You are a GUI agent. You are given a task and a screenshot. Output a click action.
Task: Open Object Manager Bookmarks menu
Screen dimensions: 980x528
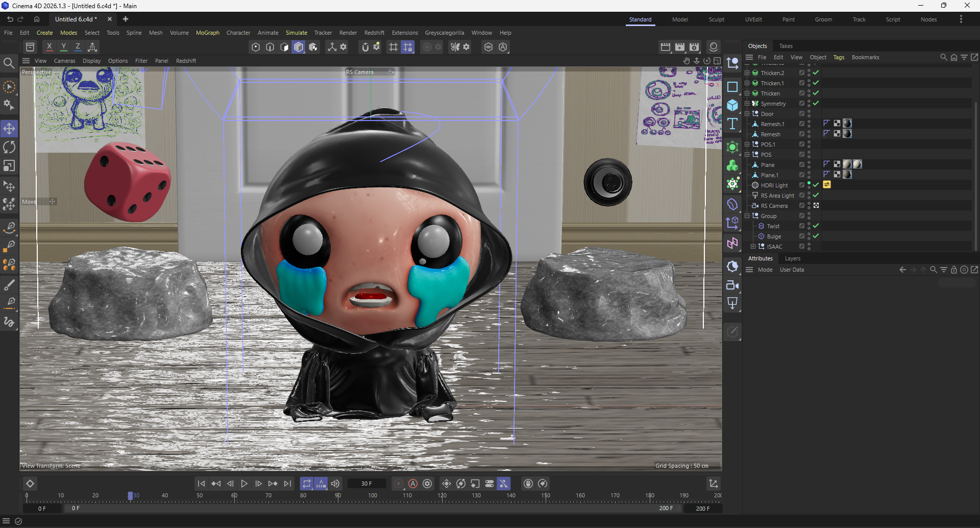(865, 57)
